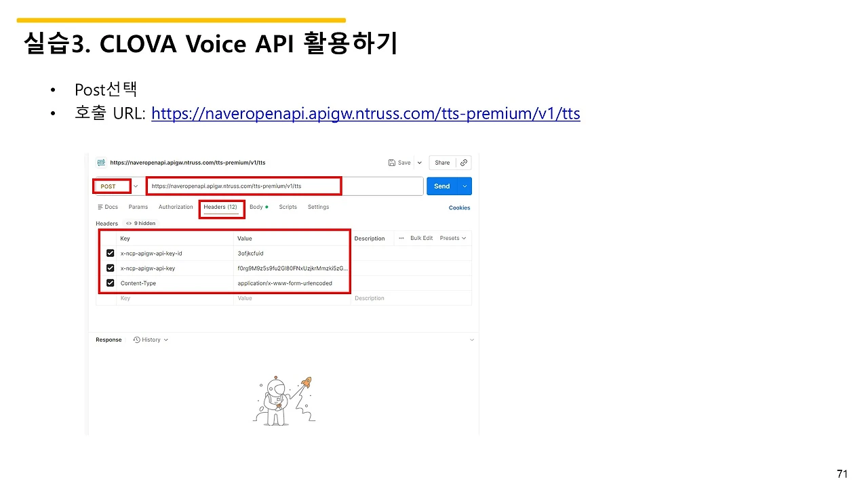868x488 pixels.
Task: Select the x-ncp-apigw-api-key key cell
Action: (175, 268)
